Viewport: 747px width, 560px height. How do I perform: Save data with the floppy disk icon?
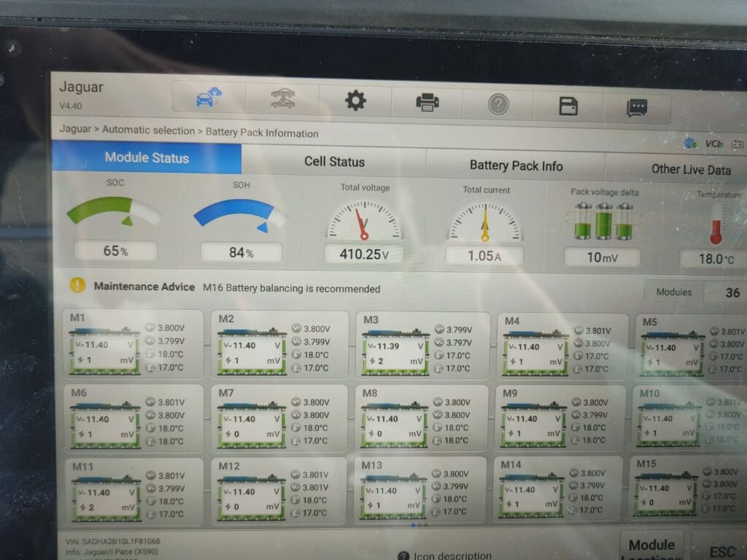pyautogui.click(x=568, y=106)
